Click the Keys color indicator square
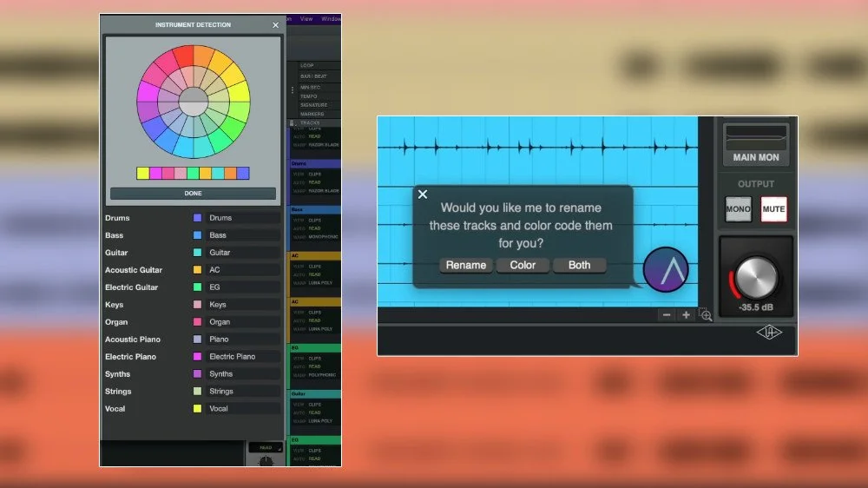The width and height of the screenshot is (868, 488). point(197,305)
